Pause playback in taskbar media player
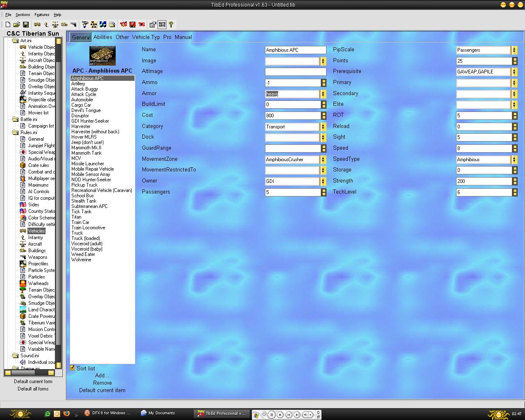The width and height of the screenshot is (525, 420). (272, 415)
